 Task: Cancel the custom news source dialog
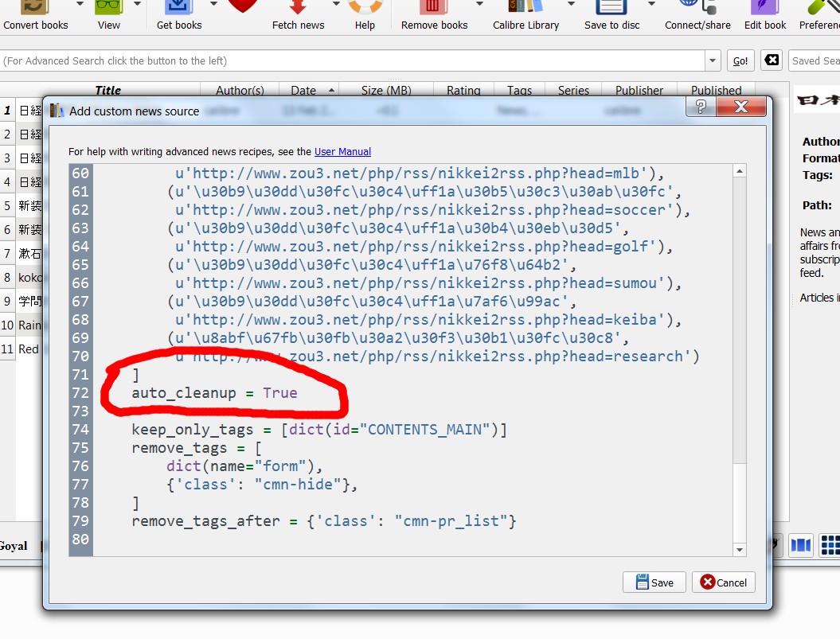click(723, 583)
